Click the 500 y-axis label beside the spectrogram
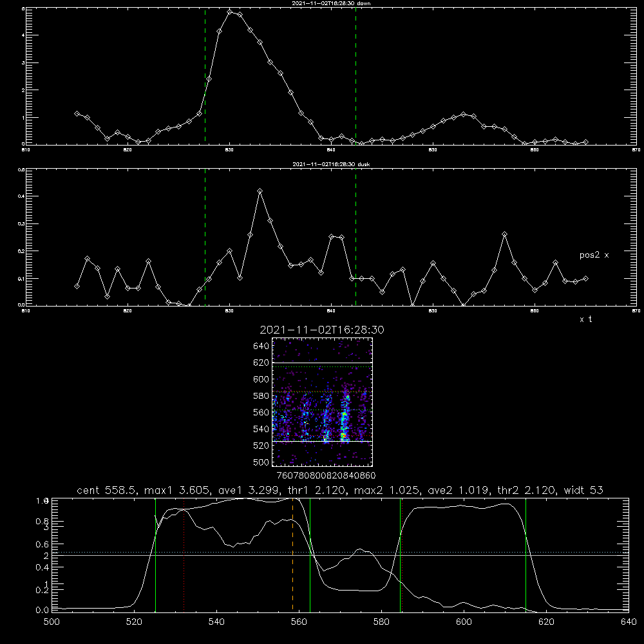644x644 pixels. click(x=261, y=462)
